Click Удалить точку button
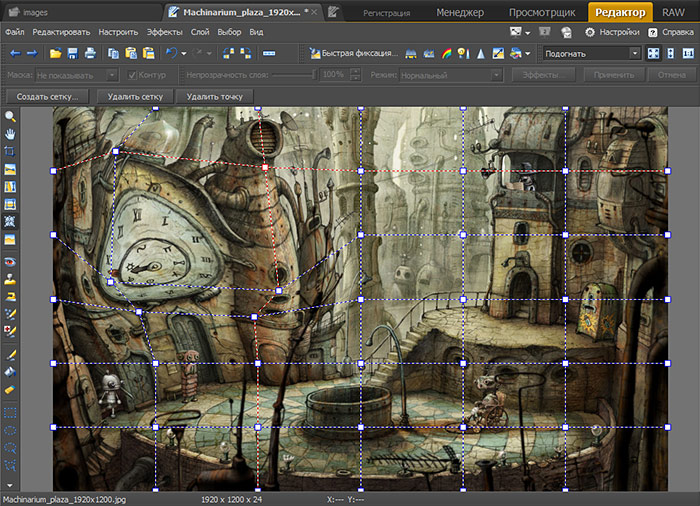The image size is (700, 506). tap(215, 96)
